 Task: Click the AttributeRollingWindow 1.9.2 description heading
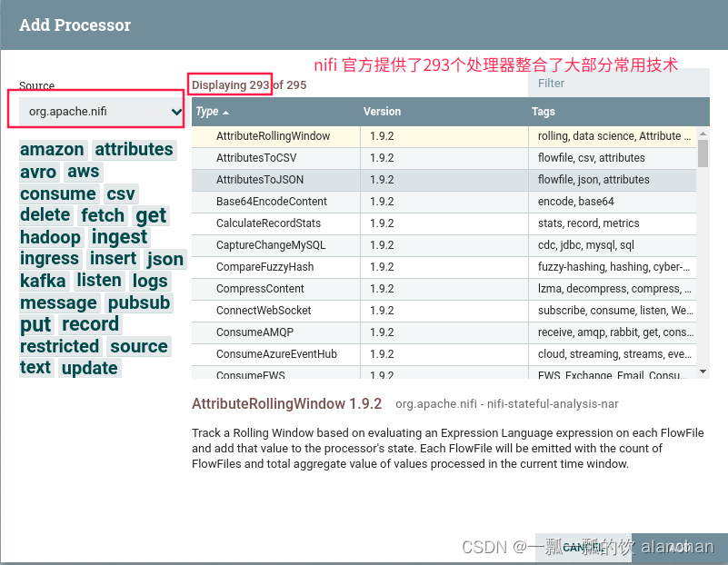286,404
